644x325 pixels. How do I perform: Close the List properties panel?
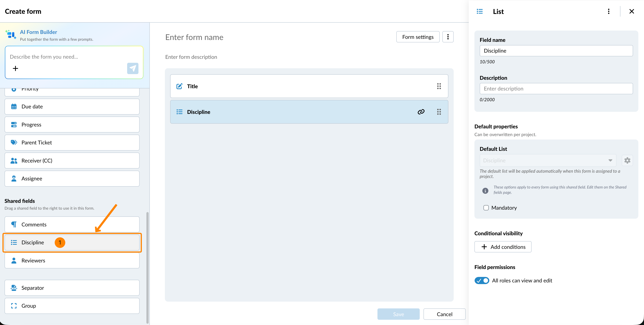coord(632,11)
